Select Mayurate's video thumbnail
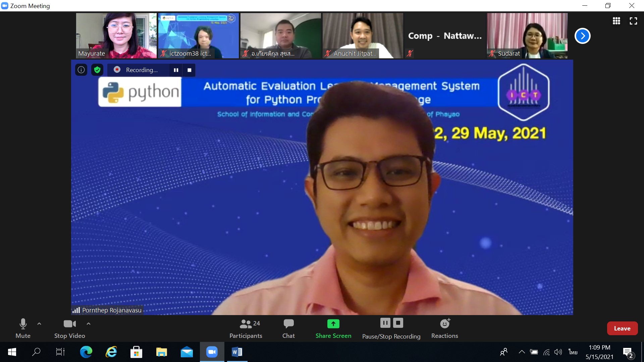644x362 pixels. coord(116,36)
